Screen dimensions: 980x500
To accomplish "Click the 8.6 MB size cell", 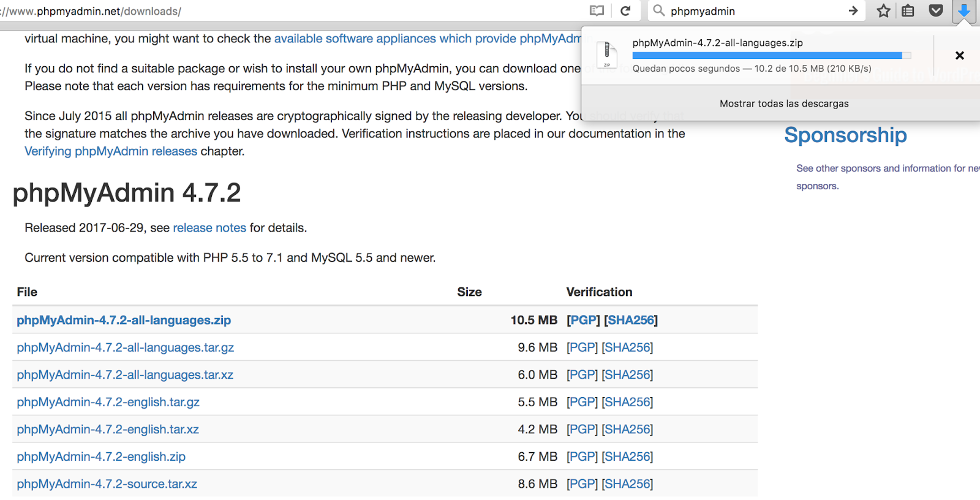I will 538,483.
